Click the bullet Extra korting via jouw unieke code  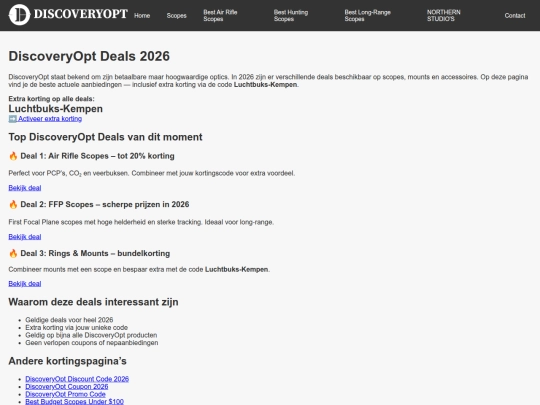click(x=76, y=328)
